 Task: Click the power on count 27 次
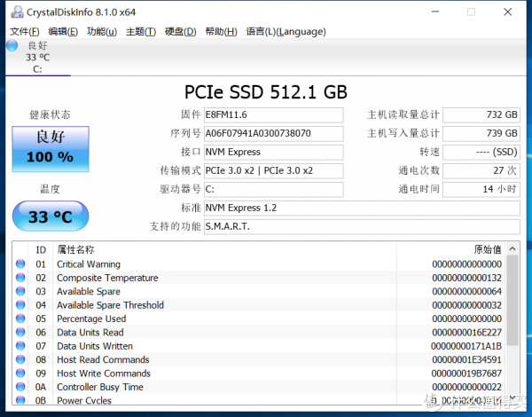point(481,171)
